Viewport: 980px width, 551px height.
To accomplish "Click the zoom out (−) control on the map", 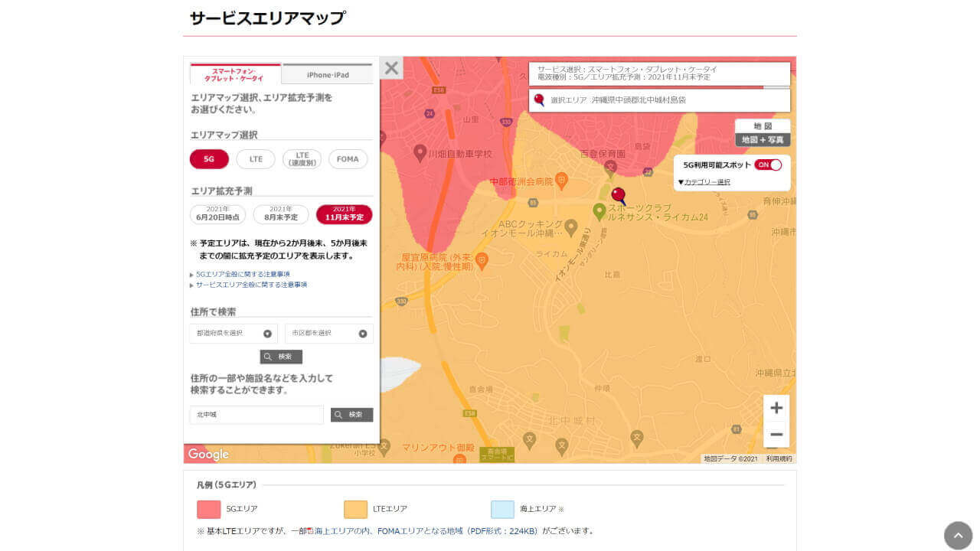I will tap(776, 435).
